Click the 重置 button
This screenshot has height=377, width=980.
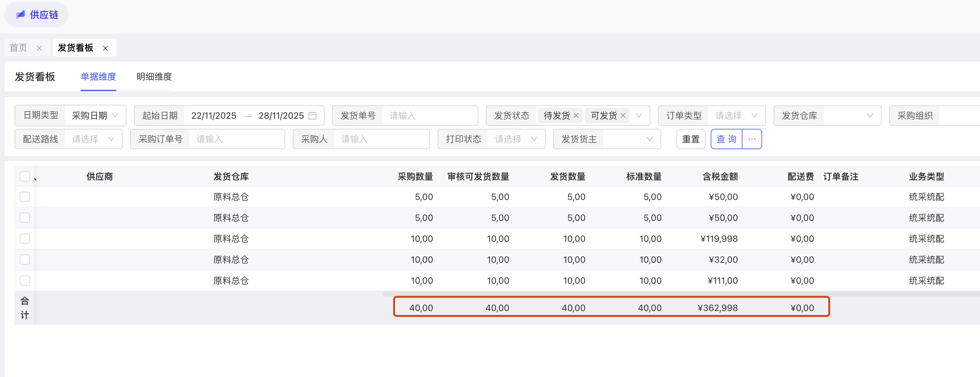point(690,139)
